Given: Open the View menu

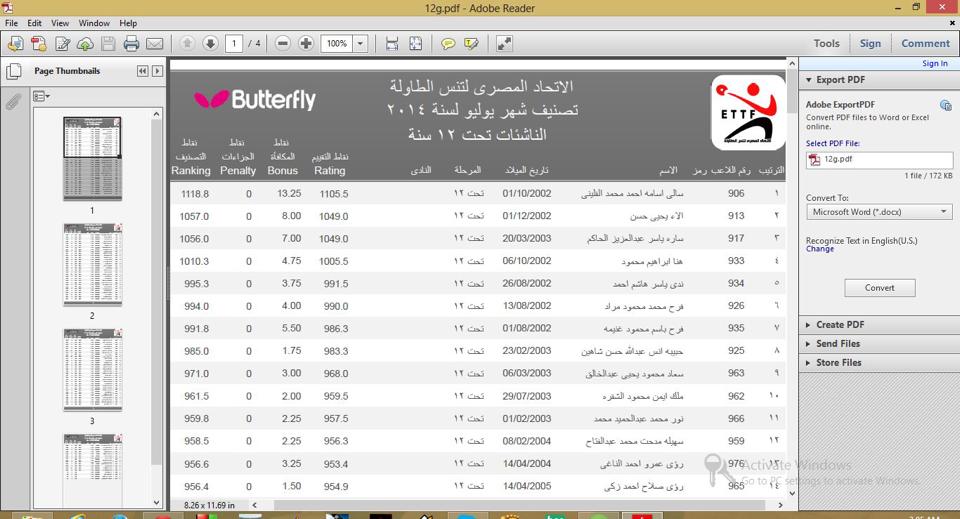Looking at the screenshot, I should tap(60, 23).
